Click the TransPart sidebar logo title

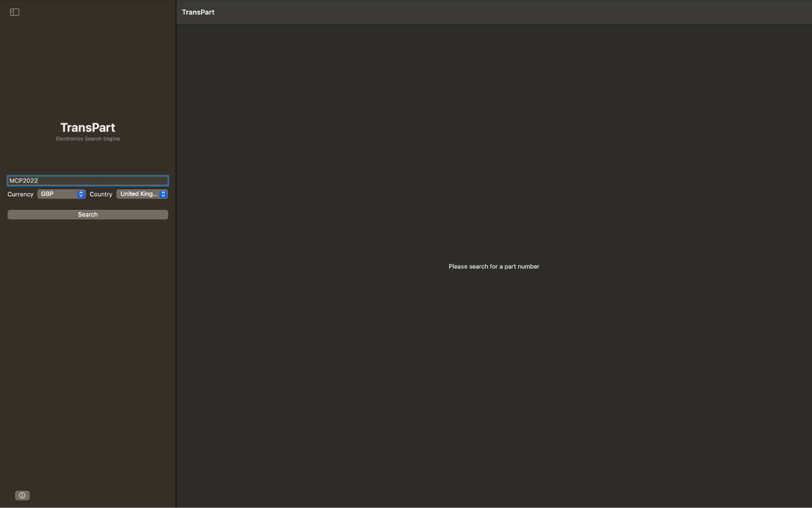(88, 128)
